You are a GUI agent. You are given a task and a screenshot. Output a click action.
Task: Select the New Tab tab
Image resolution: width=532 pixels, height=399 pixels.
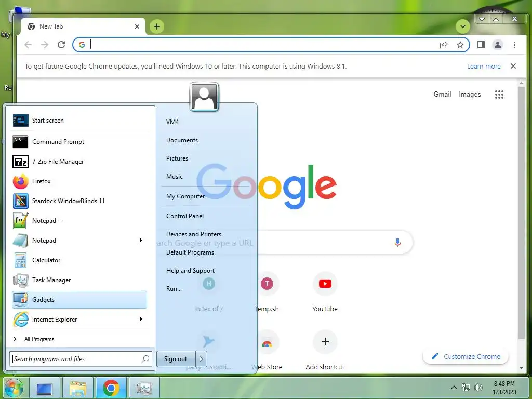[83, 26]
